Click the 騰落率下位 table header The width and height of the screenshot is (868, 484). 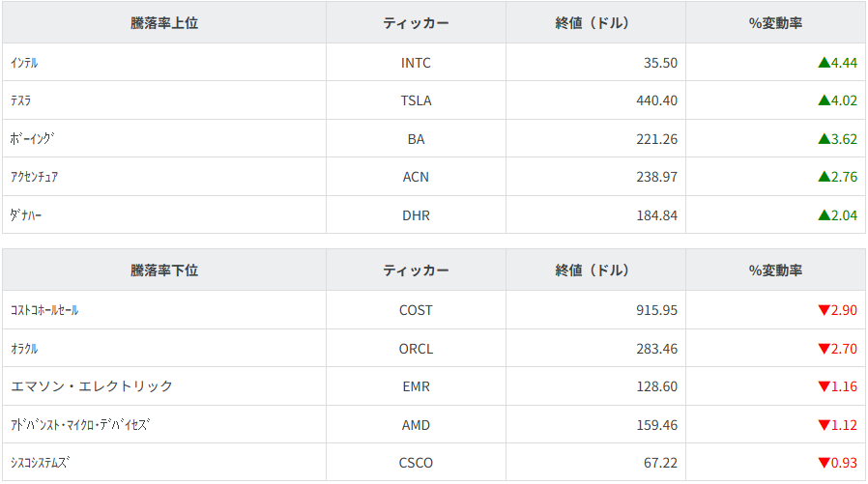[x=164, y=270]
